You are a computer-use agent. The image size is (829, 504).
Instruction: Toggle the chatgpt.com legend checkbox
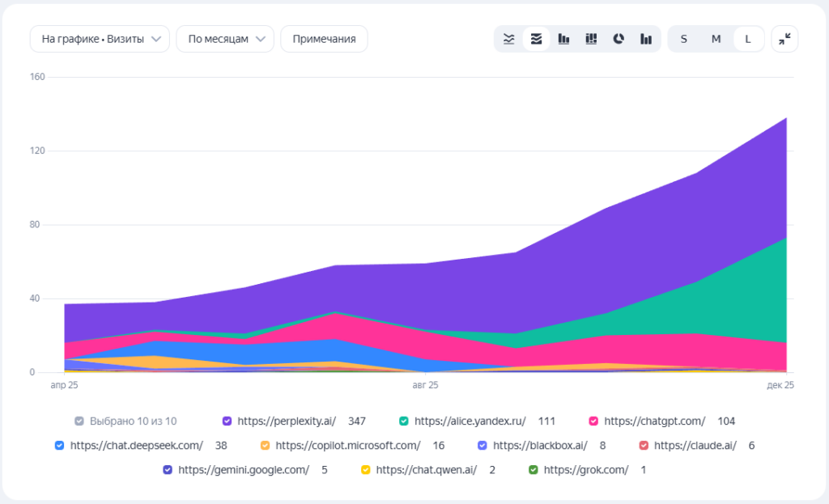click(x=593, y=421)
